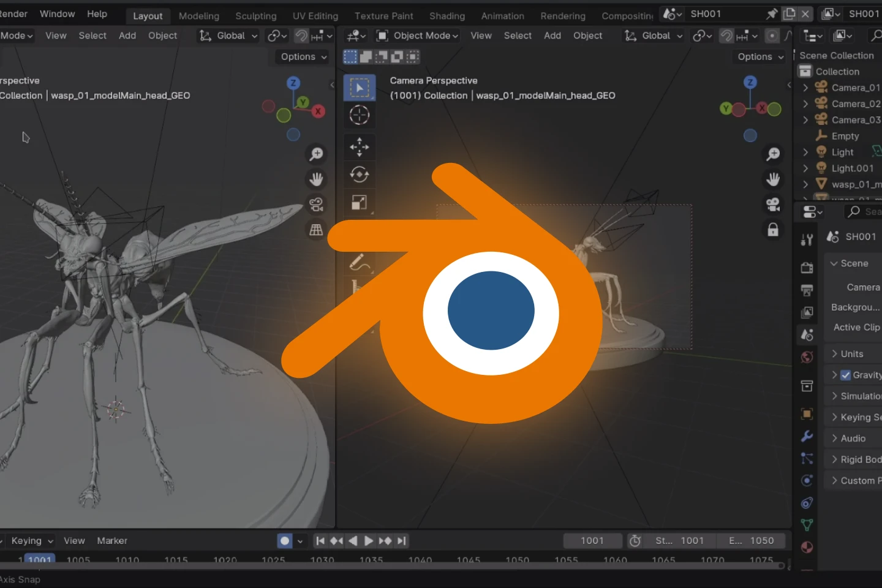Click the zoom magnifier icon in the left viewport

[x=316, y=154]
